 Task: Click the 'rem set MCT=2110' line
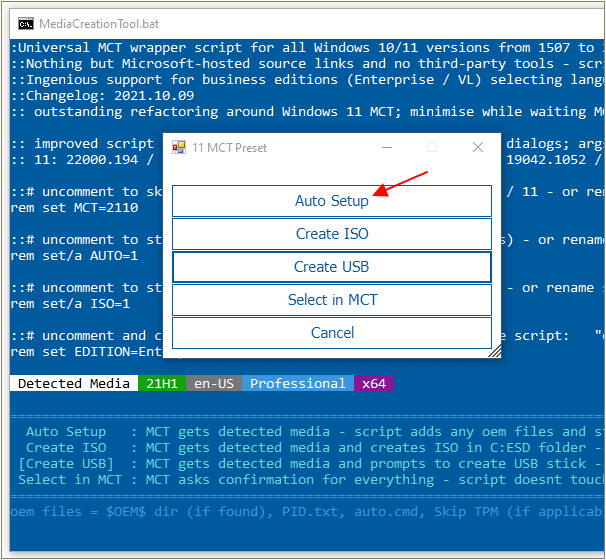click(x=74, y=208)
